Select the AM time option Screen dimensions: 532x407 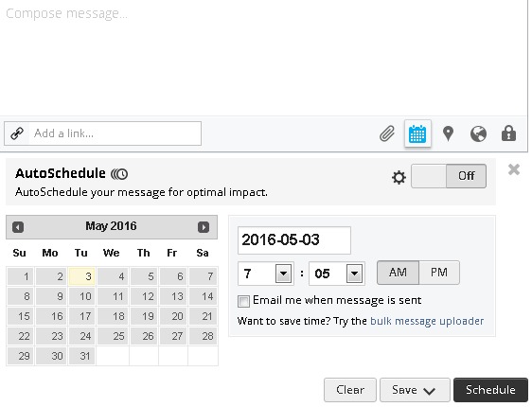click(398, 273)
